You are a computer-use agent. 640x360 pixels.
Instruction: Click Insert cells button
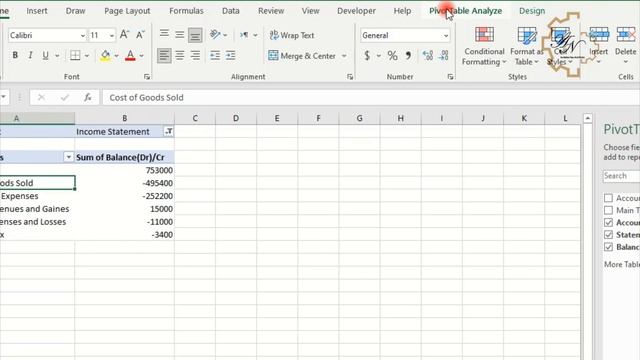599,46
